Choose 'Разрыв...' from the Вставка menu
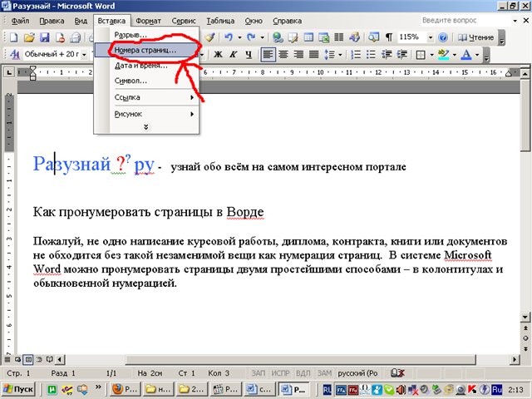Screen dimensions: 532x399 146,35
